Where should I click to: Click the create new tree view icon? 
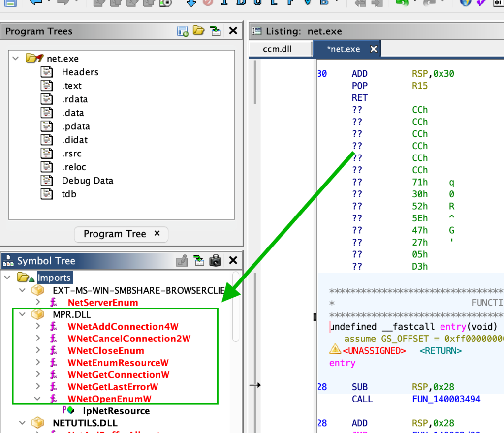click(x=183, y=31)
